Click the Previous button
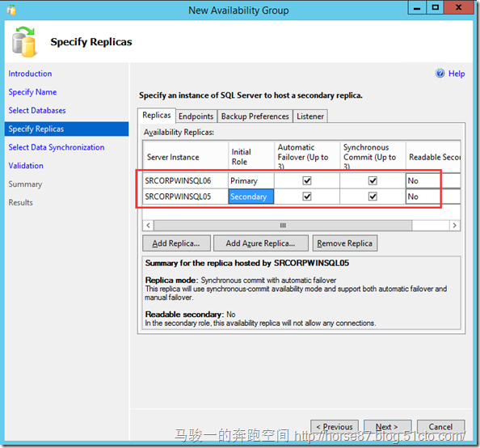 pos(335,426)
